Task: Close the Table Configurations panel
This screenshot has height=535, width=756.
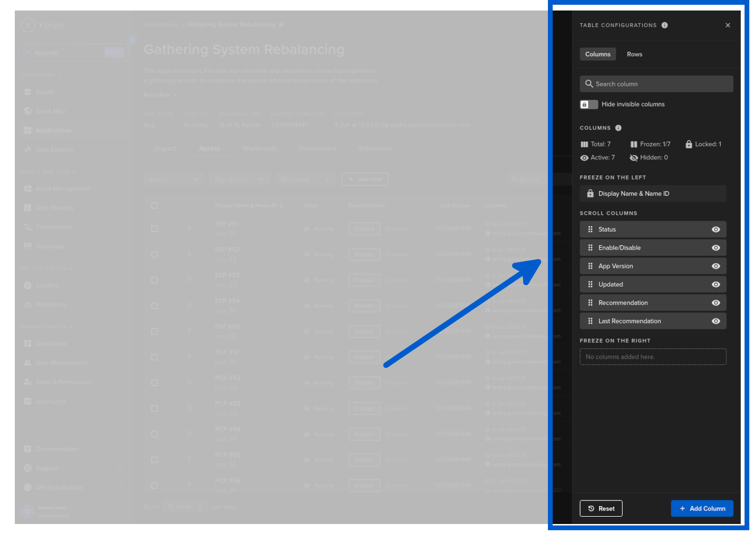Action: click(727, 25)
